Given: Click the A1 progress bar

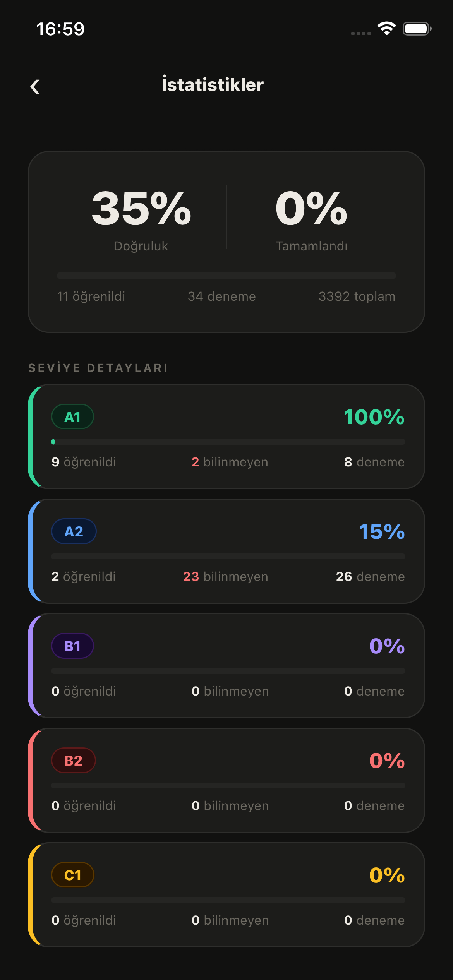Looking at the screenshot, I should coord(228,441).
